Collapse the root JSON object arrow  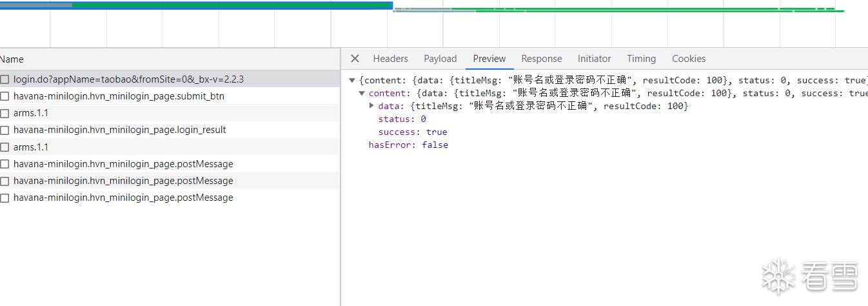351,81
